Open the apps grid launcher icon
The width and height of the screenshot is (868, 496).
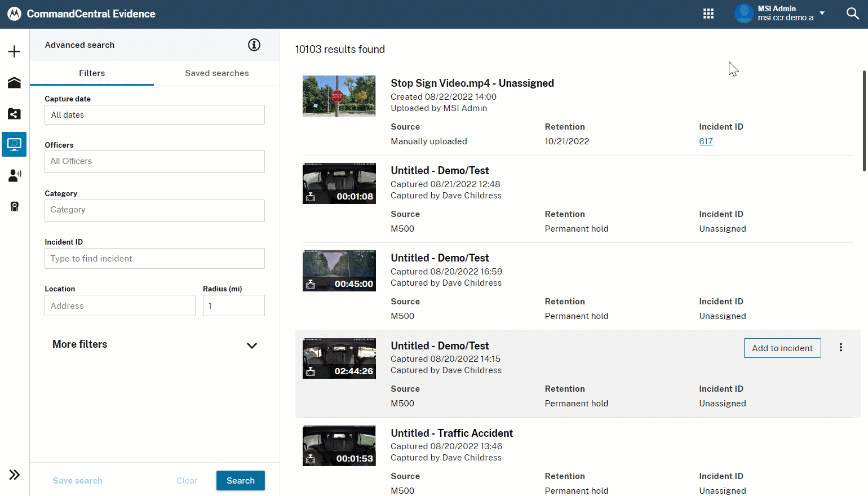coord(708,14)
